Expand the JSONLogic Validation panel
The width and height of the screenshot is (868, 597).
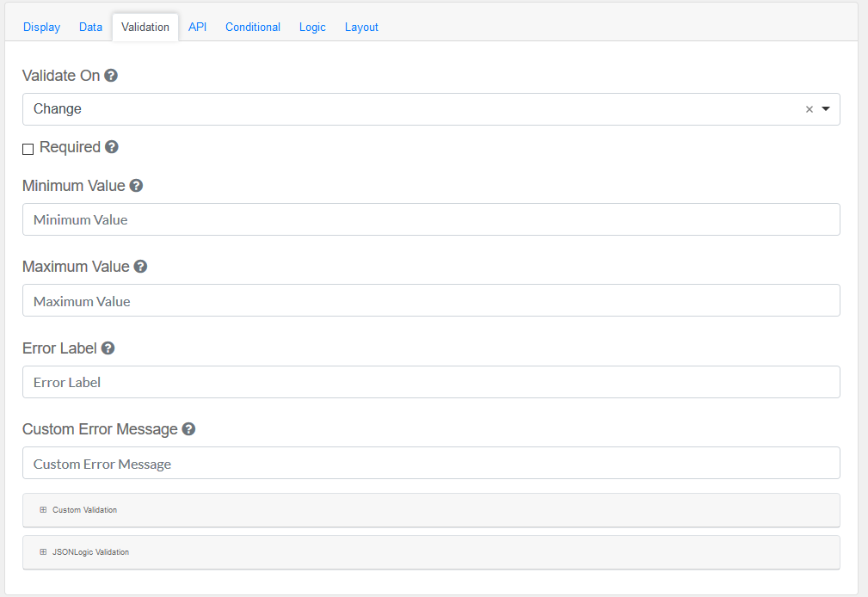pyautogui.click(x=90, y=552)
